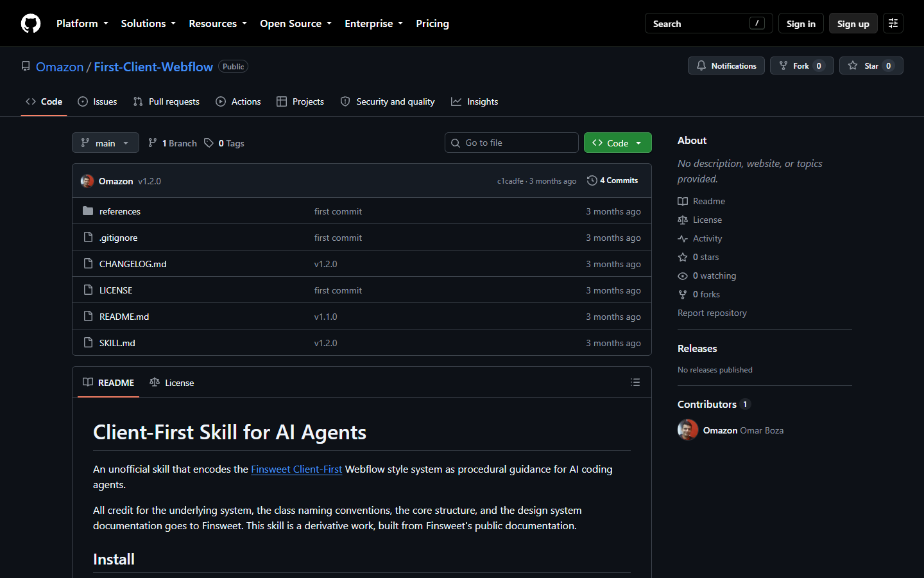
Task: Click Report repository link
Action: coord(712,313)
